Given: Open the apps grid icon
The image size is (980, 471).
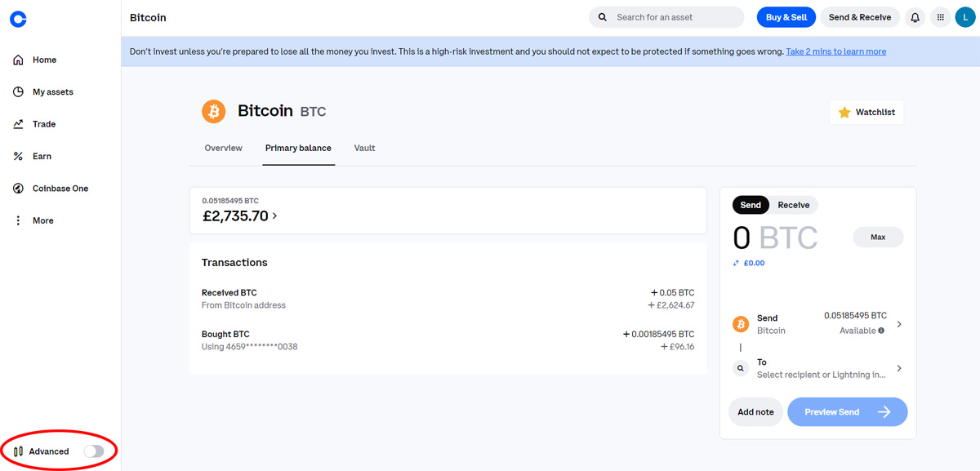Looking at the screenshot, I should pos(941,17).
